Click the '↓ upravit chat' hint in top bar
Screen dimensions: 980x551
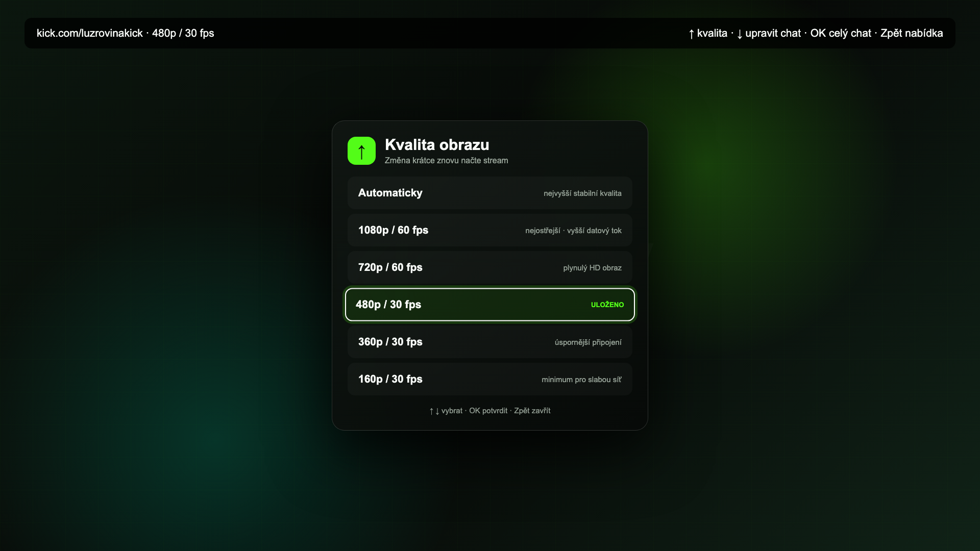(x=768, y=33)
